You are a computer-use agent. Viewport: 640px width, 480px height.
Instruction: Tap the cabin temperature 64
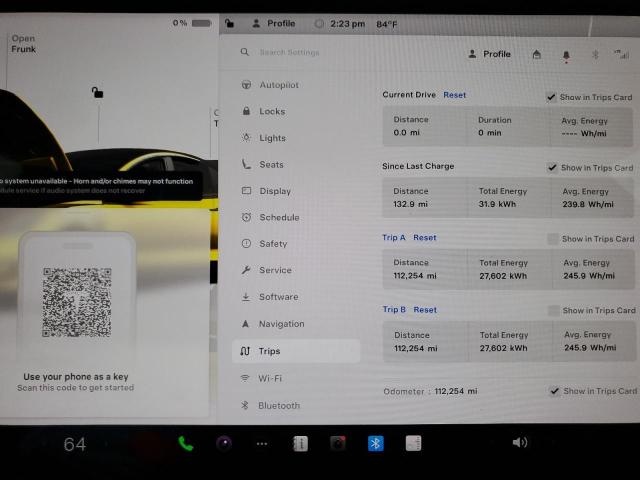(75, 444)
